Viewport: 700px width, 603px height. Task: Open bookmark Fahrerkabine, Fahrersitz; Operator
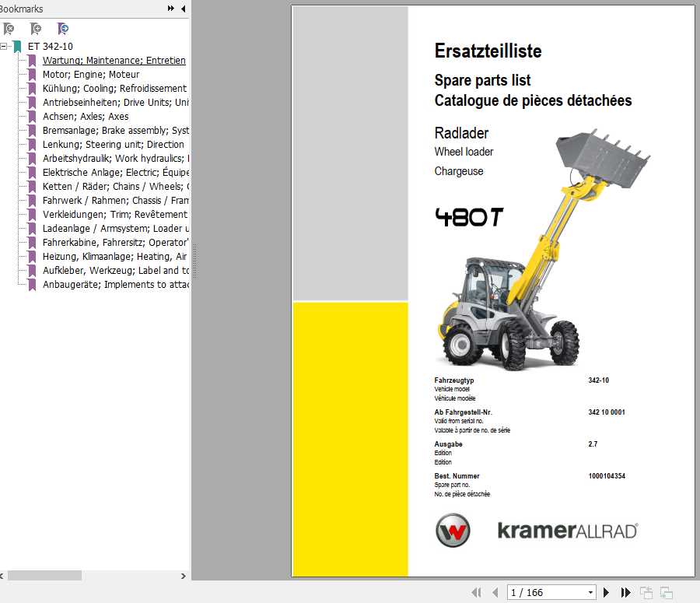[115, 242]
